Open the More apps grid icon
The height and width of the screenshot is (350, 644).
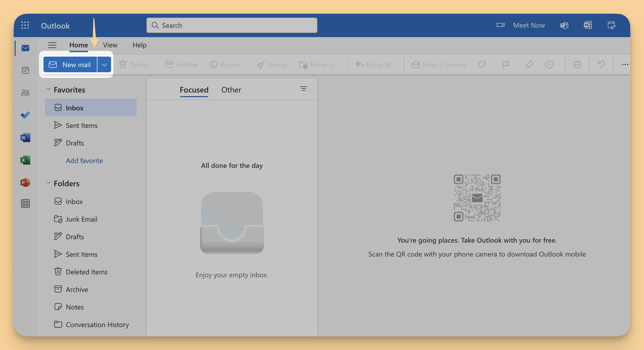25,204
